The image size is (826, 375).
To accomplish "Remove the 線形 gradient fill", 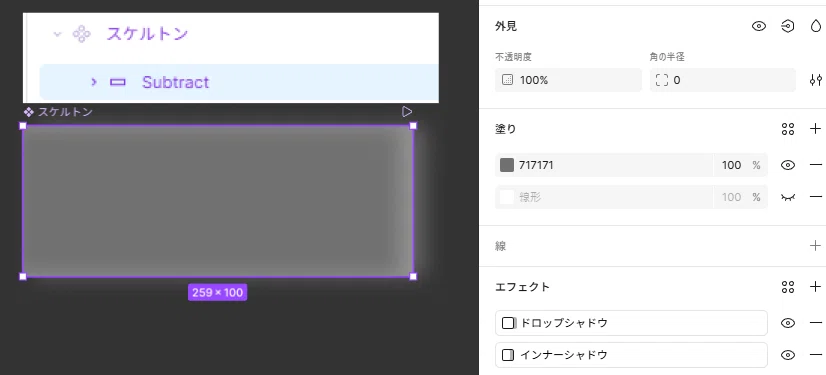I will tap(815, 197).
